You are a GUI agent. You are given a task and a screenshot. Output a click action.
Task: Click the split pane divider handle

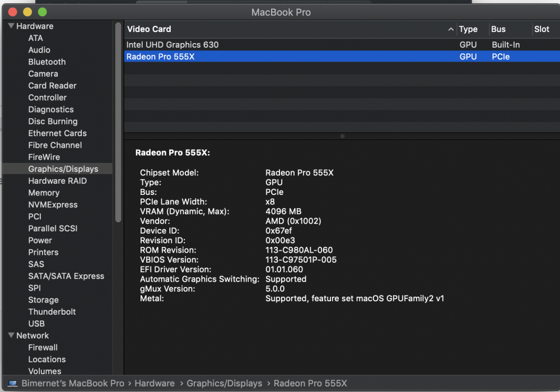click(342, 136)
